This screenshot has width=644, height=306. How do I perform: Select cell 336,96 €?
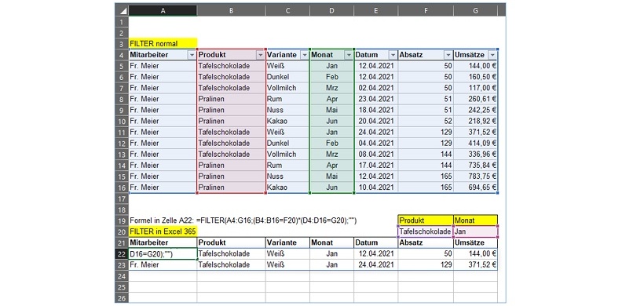tap(476, 155)
